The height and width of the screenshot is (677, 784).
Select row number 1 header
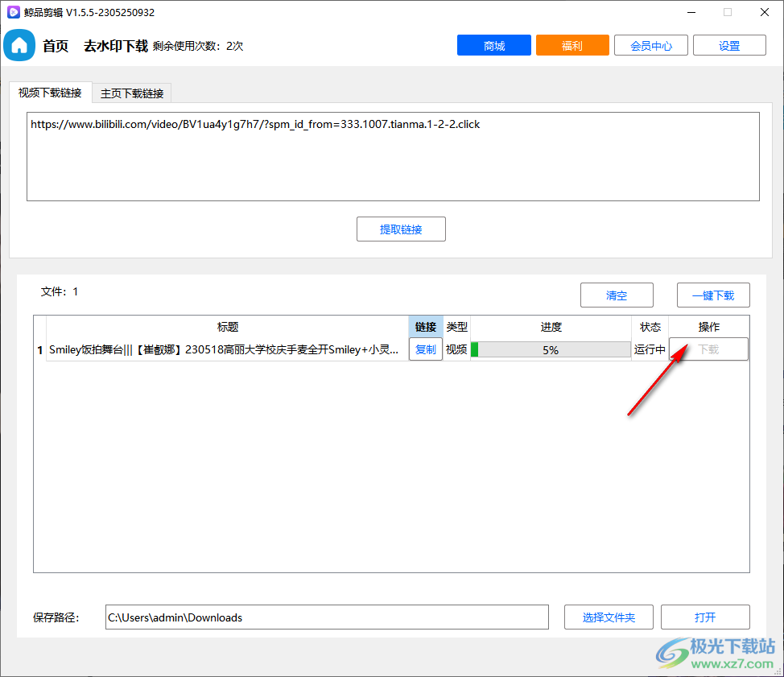pyautogui.click(x=40, y=350)
